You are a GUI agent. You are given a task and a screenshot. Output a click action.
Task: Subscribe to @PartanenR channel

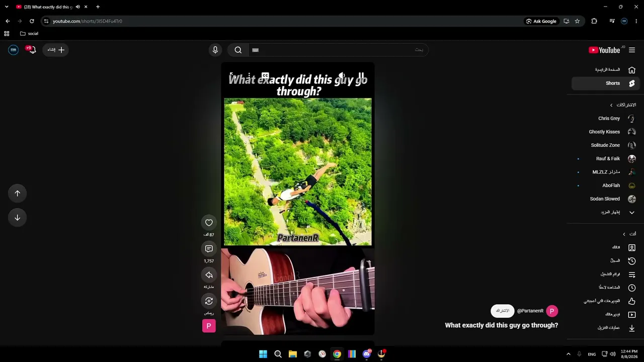click(503, 311)
